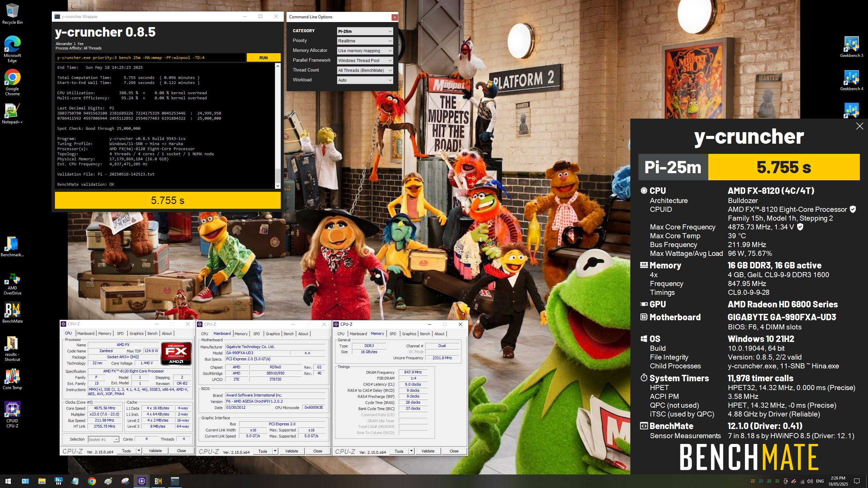Viewport: 868px width, 488px height.
Task: Close the Command Line Options window
Action: 395,17
